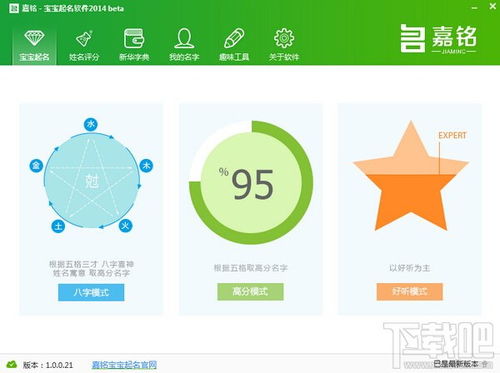Viewport: 500px width, 373px height.
Task: Open the 趣味工具 pencil icon
Action: coord(234,38)
